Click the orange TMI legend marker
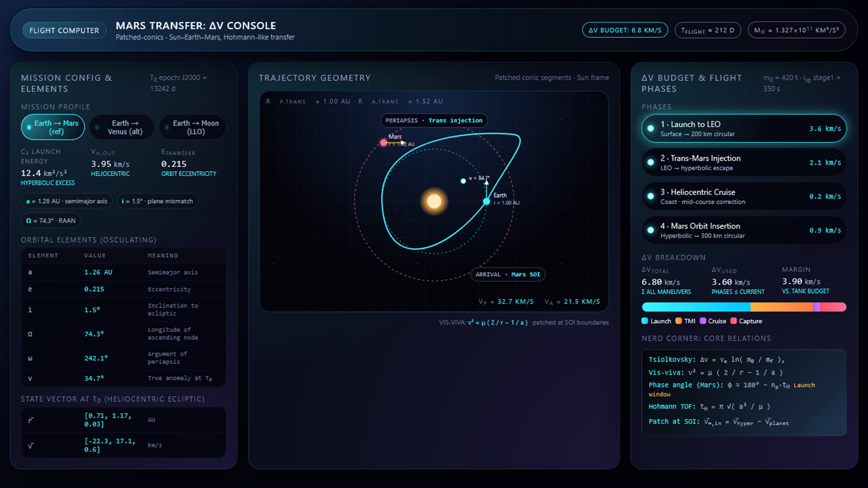This screenshot has width=868, height=488. coord(679,321)
